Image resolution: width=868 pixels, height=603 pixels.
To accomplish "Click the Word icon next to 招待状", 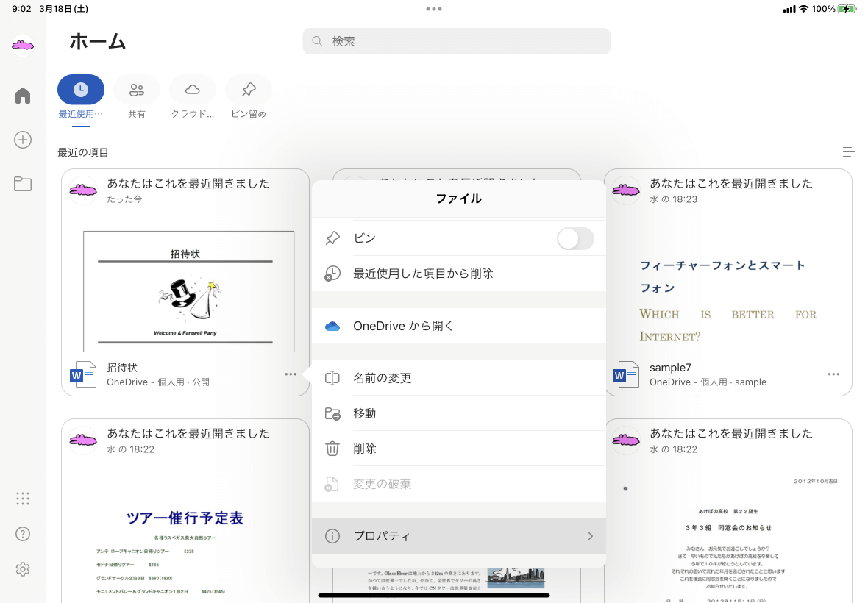I will click(82, 374).
